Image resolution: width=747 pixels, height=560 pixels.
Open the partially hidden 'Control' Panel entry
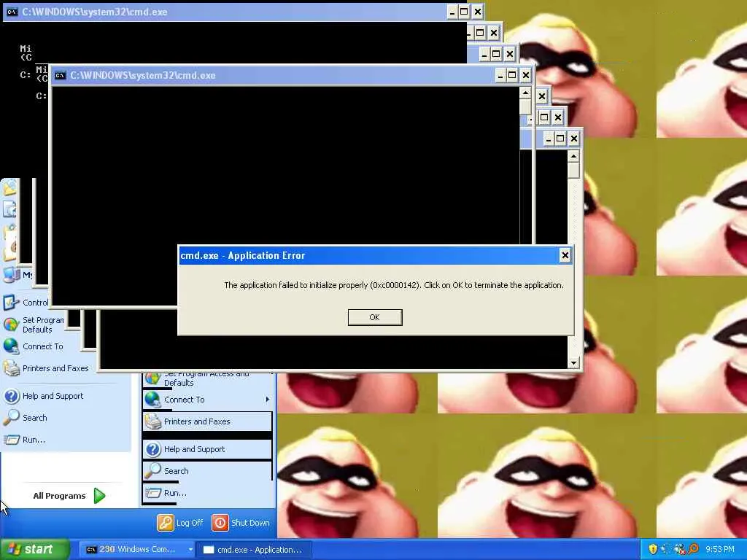(x=26, y=303)
